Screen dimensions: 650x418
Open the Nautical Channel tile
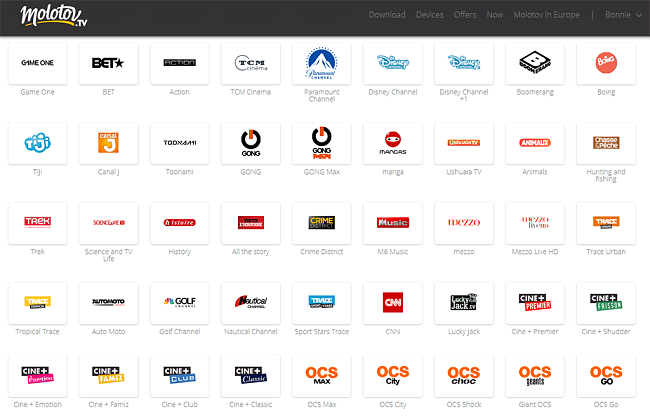(x=251, y=303)
